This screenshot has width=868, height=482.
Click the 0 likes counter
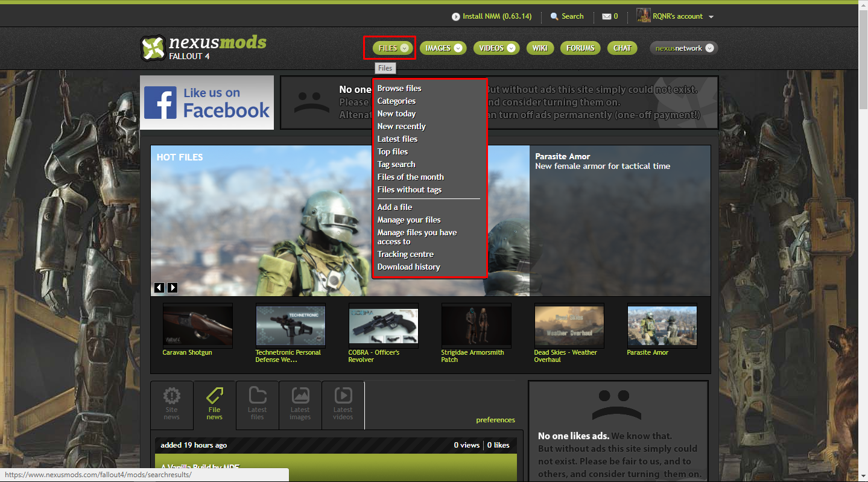tap(498, 445)
